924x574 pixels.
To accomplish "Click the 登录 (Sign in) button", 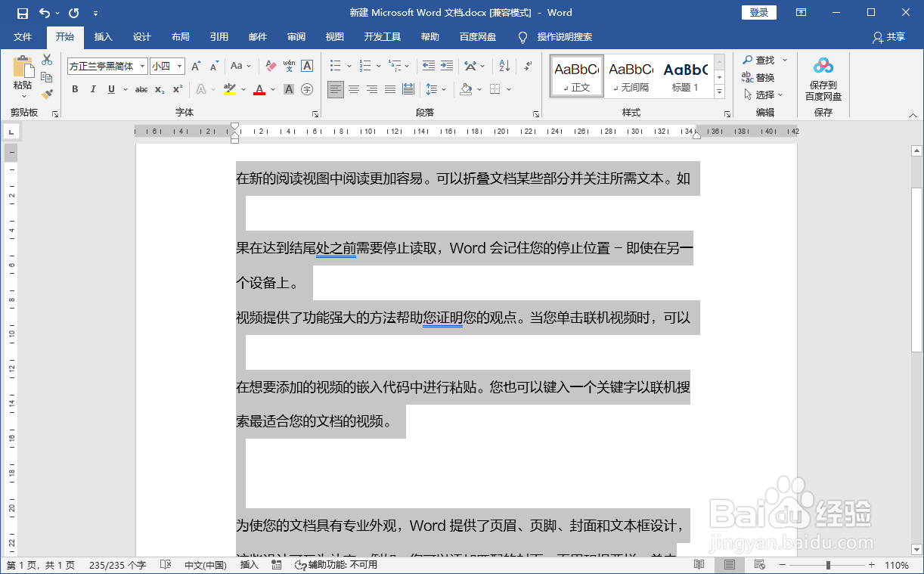I will click(759, 13).
